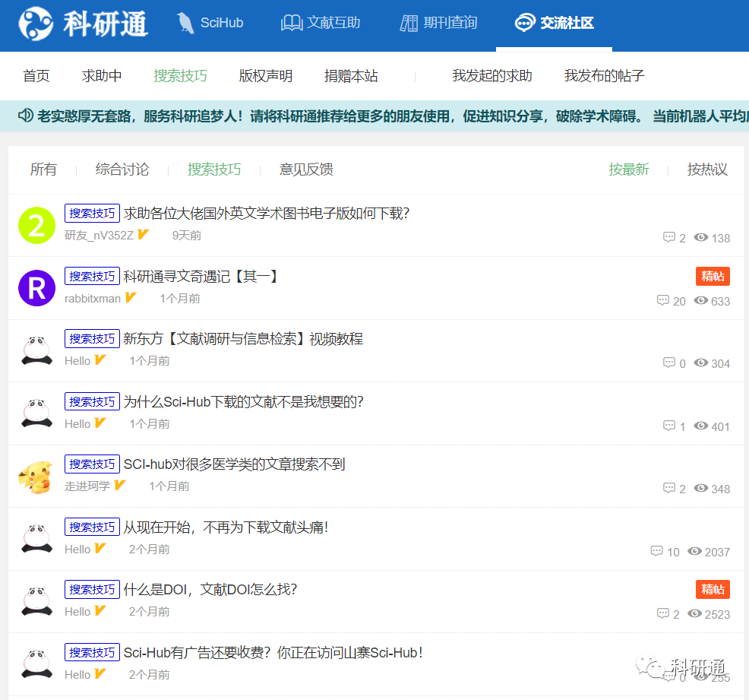Open post 从现在开始，不再为下载文献头痛
Viewport: 749px width, 700px height.
pos(226,527)
